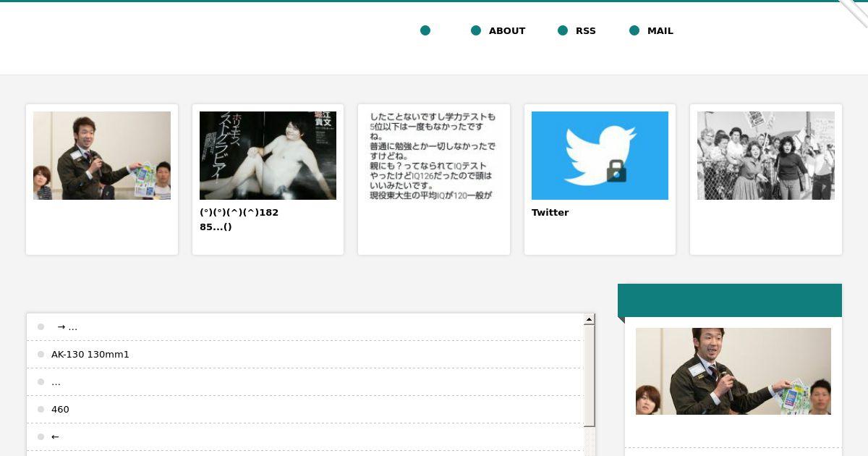Click the list entry 'AK-130 130mm1'

click(x=90, y=354)
